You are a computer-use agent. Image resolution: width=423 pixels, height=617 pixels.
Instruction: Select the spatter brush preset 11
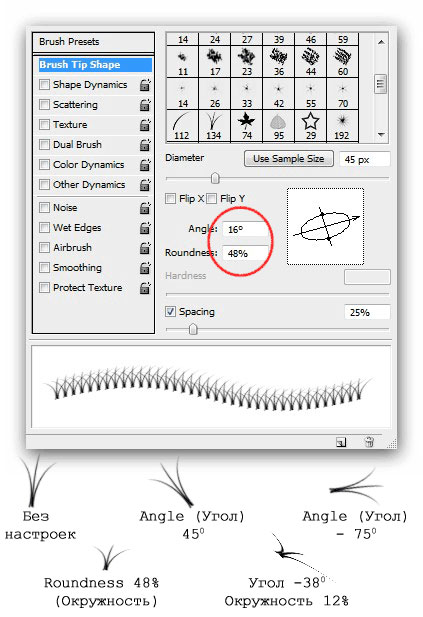tap(183, 61)
